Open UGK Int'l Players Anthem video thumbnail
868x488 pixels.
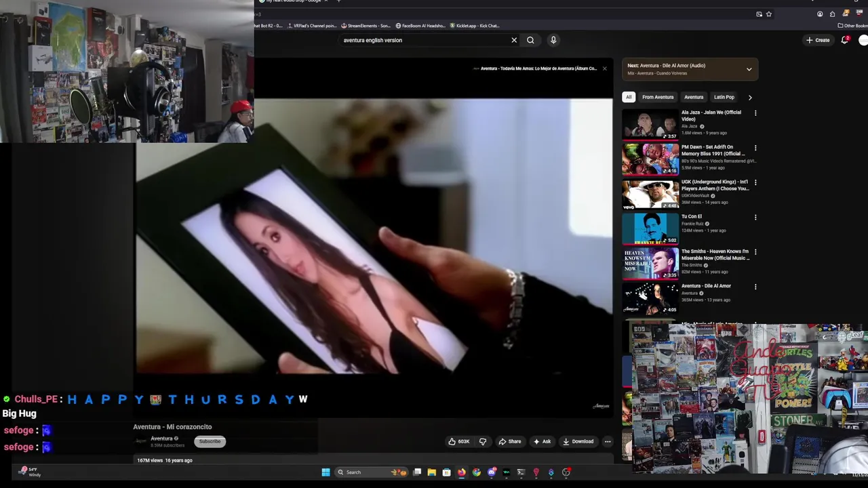[650, 194]
